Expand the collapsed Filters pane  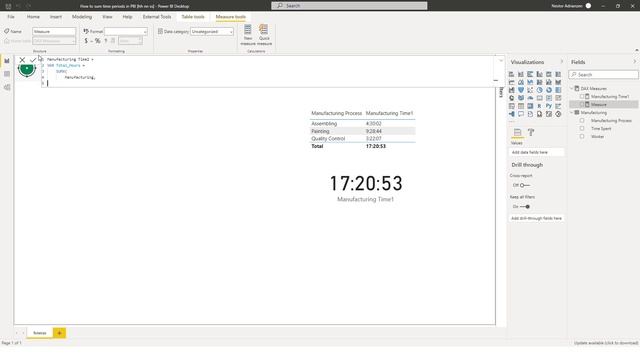coord(501,93)
